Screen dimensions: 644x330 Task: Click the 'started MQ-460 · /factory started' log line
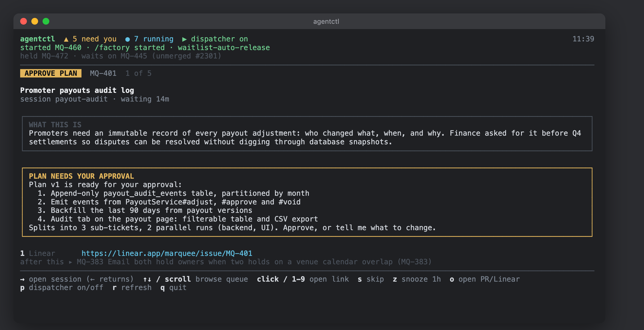pos(145,48)
